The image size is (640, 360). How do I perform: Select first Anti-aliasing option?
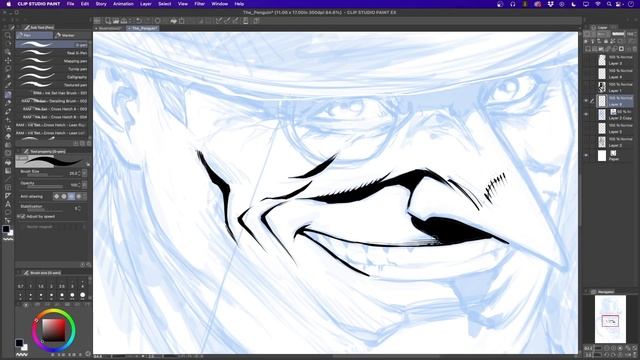click(x=56, y=196)
